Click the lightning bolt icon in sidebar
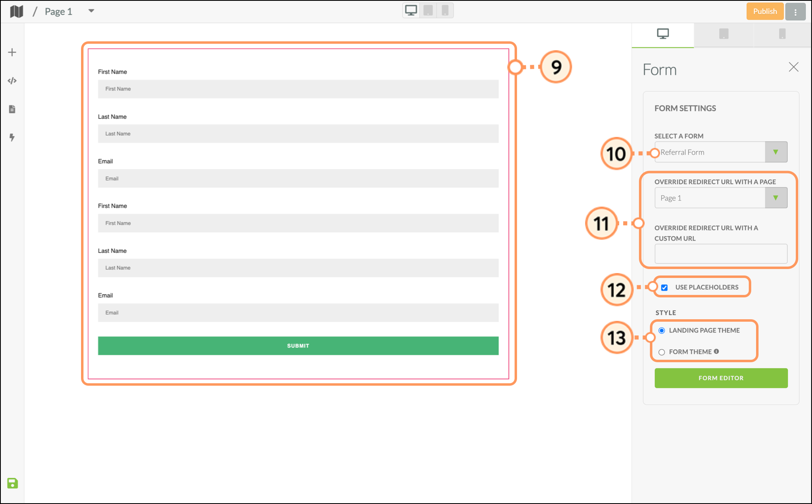Image resolution: width=812 pixels, height=504 pixels. point(12,137)
